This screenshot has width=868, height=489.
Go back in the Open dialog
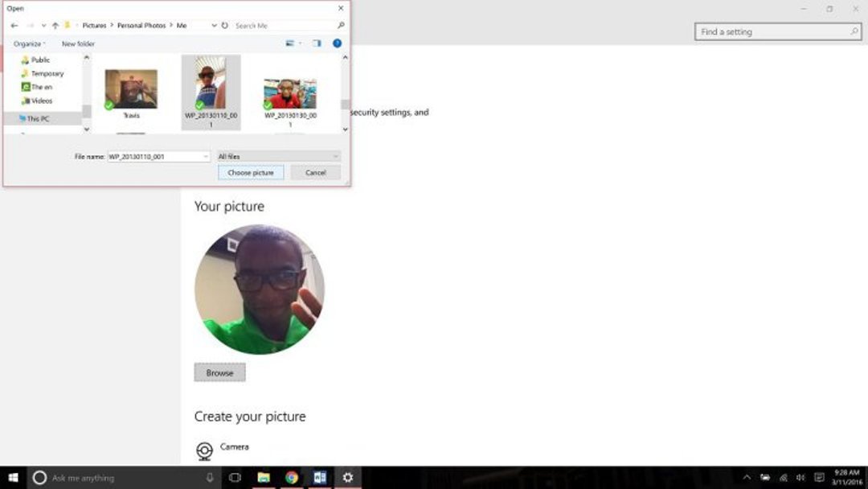[x=14, y=26]
